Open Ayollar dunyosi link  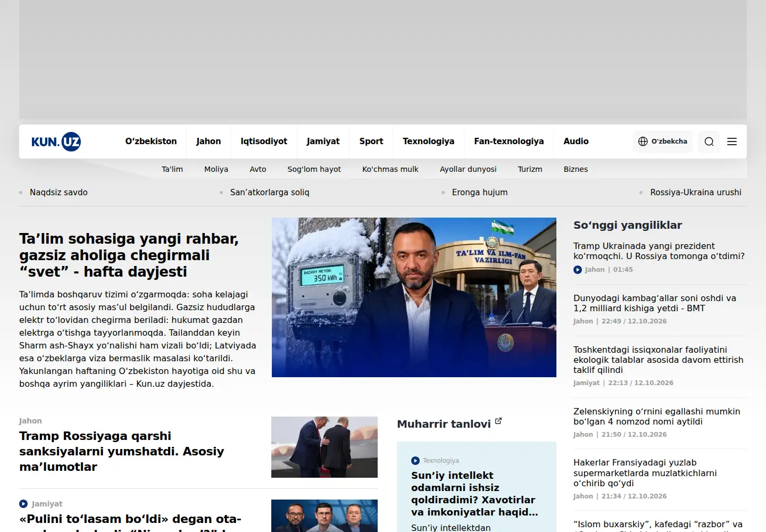click(x=468, y=169)
